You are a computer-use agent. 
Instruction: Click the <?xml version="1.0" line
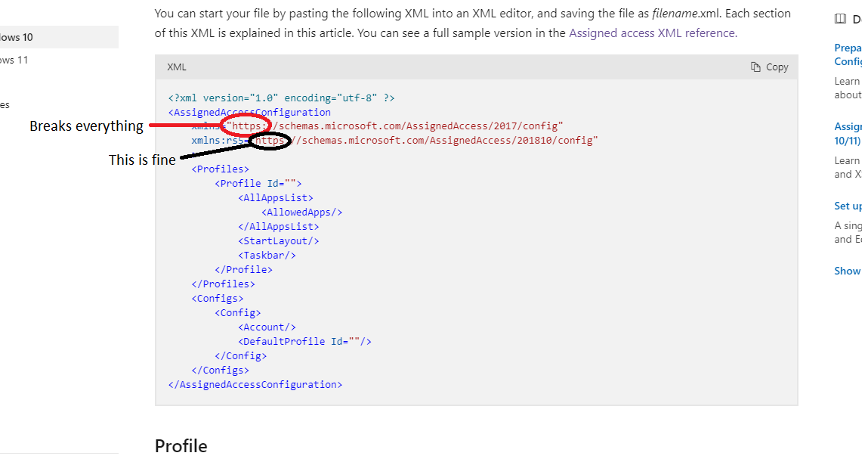pos(281,98)
